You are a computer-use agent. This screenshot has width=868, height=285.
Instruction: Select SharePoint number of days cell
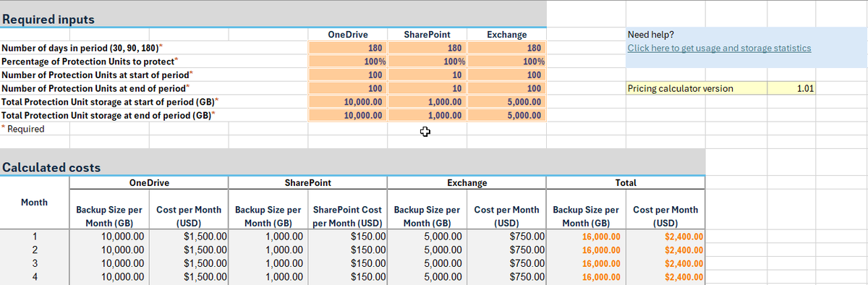427,48
